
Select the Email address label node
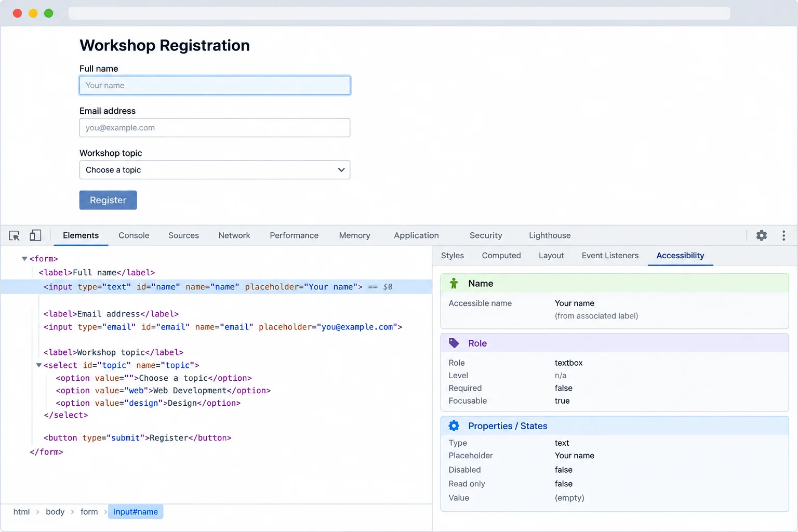111,314
